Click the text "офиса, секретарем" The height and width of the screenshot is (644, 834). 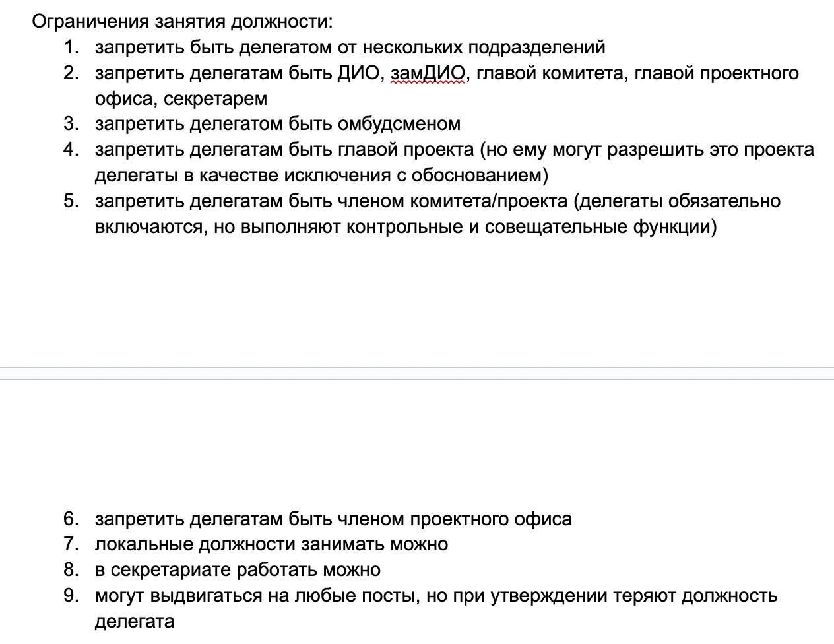click(181, 99)
